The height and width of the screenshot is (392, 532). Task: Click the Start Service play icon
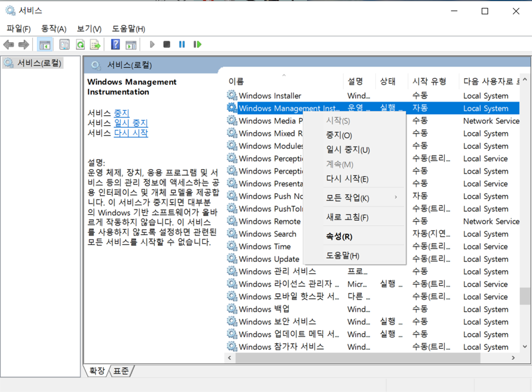[152, 44]
